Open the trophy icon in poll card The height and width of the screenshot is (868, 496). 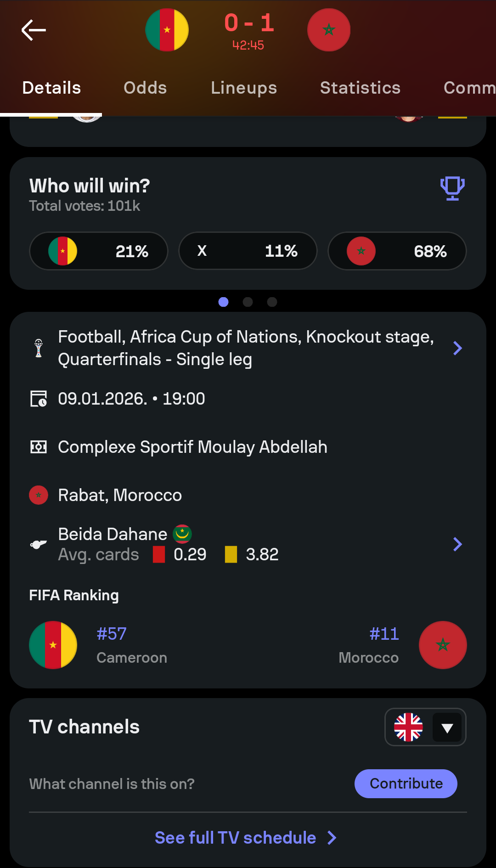[x=452, y=188]
